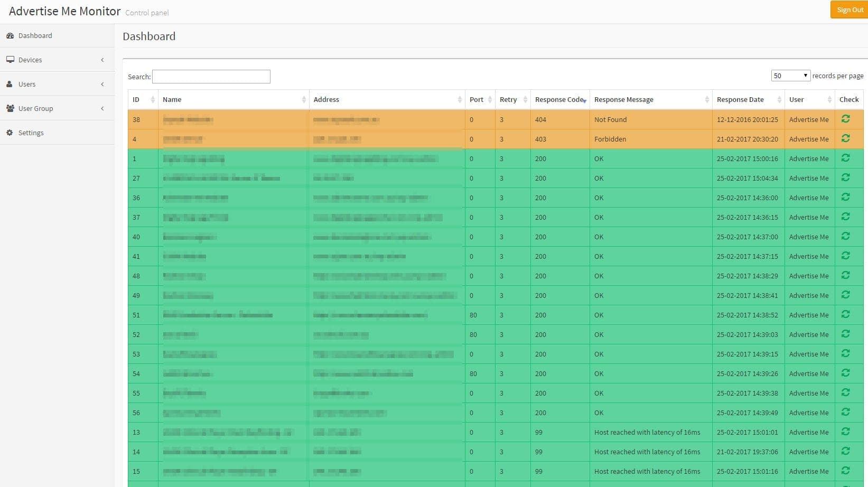
Task: Open the Dashboard sidebar icon
Action: pos(11,35)
